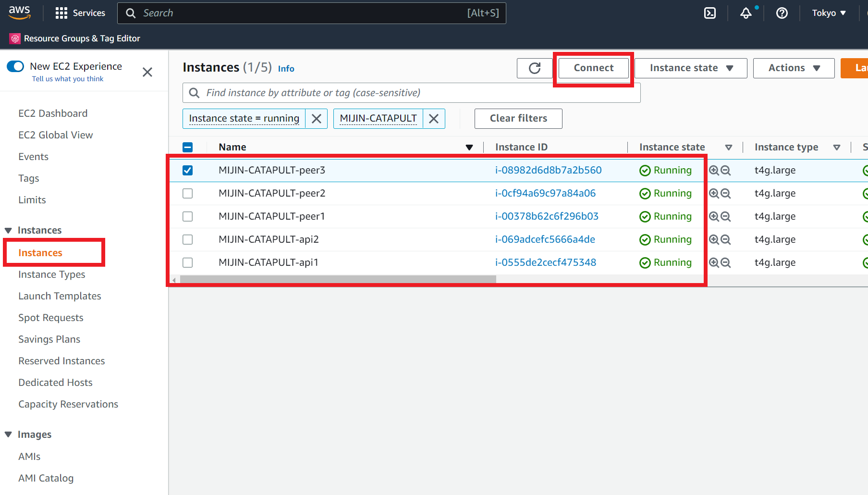Open the notifications bell

point(746,13)
